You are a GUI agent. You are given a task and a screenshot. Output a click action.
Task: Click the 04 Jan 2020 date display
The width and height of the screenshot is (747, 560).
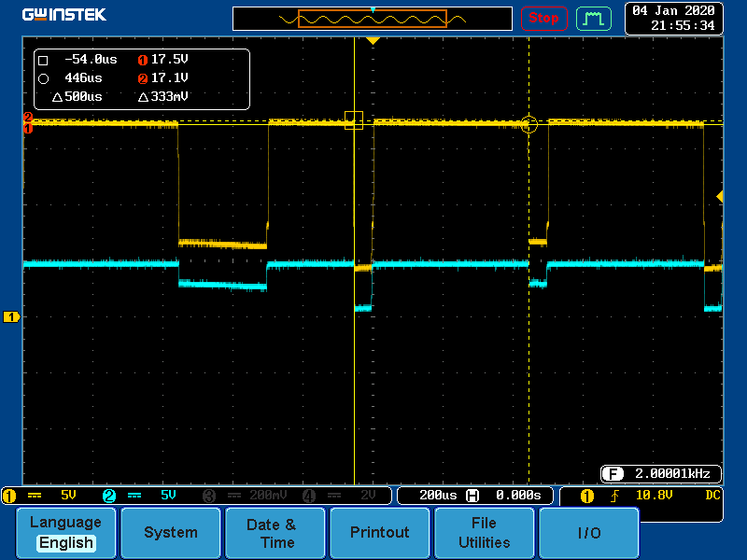673,10
